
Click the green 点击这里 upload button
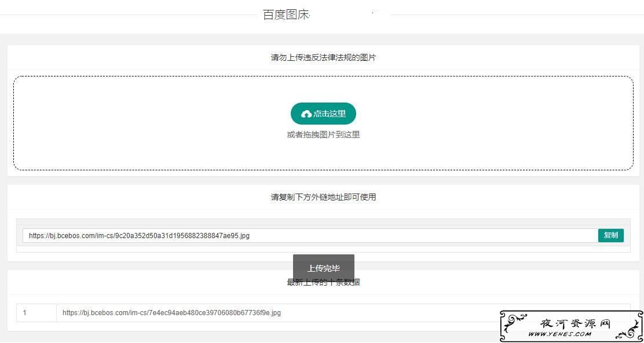click(x=323, y=114)
